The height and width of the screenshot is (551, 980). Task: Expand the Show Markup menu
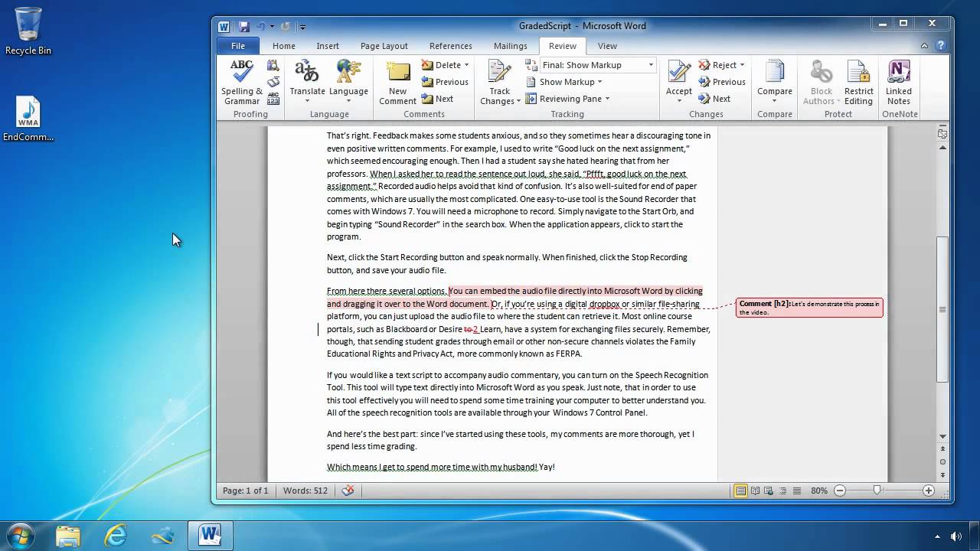coord(564,82)
